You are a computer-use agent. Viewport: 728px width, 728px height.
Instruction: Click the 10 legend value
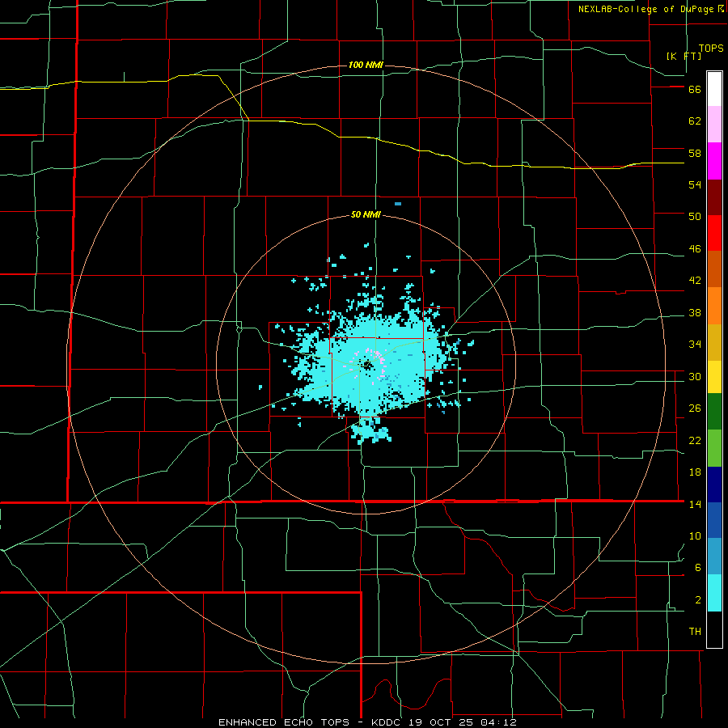[x=695, y=536]
